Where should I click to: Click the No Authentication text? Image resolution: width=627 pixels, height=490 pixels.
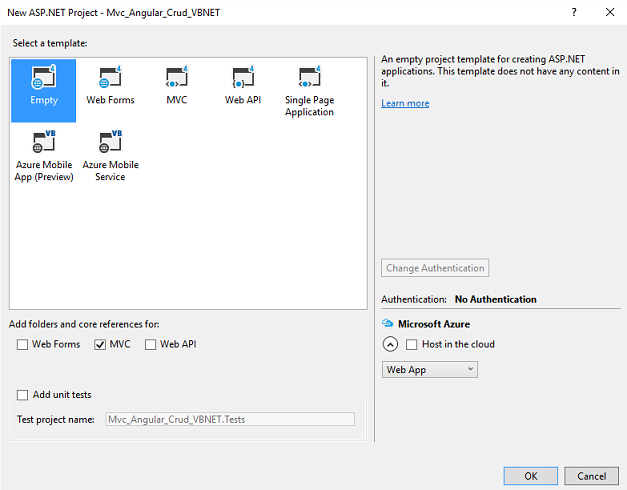coord(495,299)
